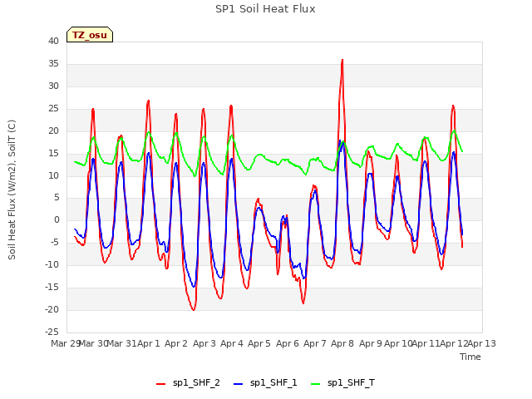Click the blue sp1_SHF_1 legend swatch

239,384
